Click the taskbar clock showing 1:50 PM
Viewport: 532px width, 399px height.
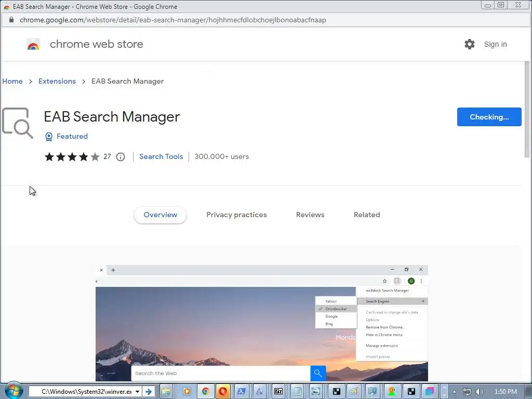pyautogui.click(x=506, y=392)
